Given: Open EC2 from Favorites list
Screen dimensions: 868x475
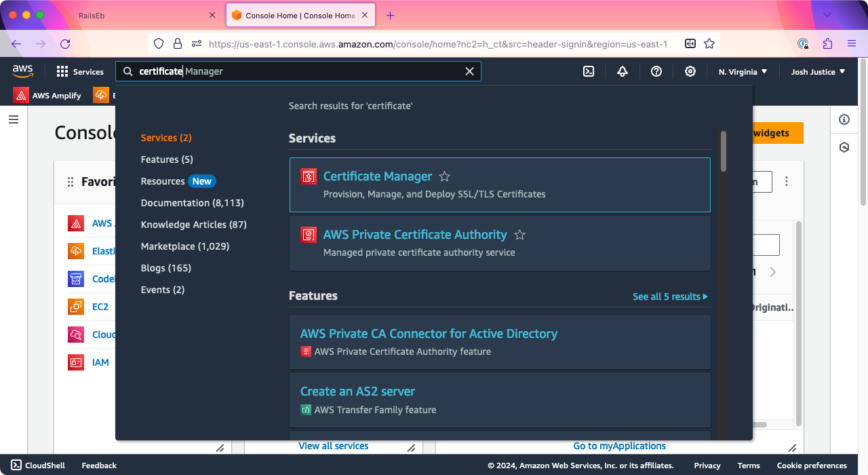Looking at the screenshot, I should (x=100, y=307).
